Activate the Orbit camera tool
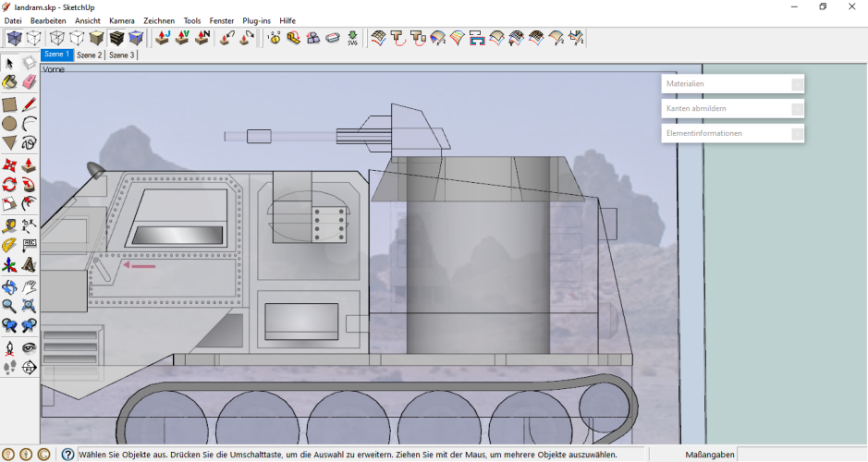The height and width of the screenshot is (462, 868). point(9,286)
